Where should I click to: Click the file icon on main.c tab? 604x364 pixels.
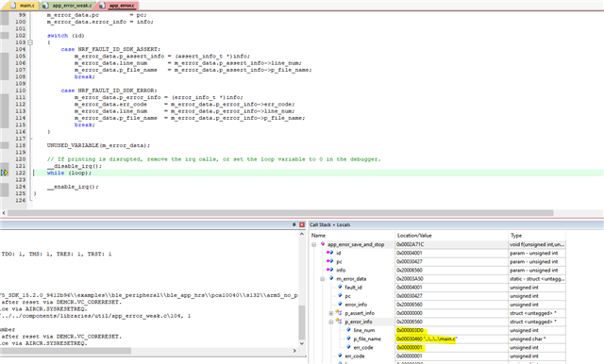[13, 6]
